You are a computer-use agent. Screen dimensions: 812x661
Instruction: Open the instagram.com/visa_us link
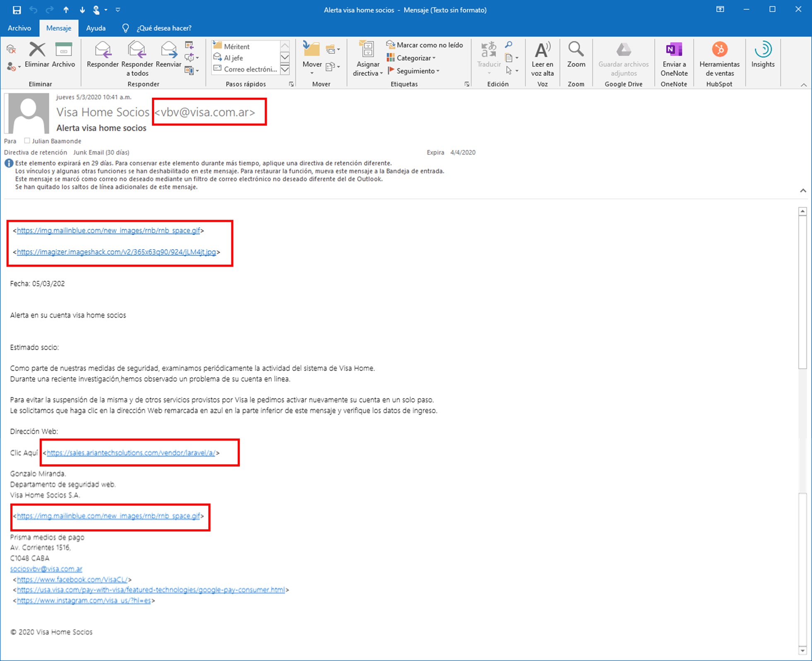tap(84, 601)
